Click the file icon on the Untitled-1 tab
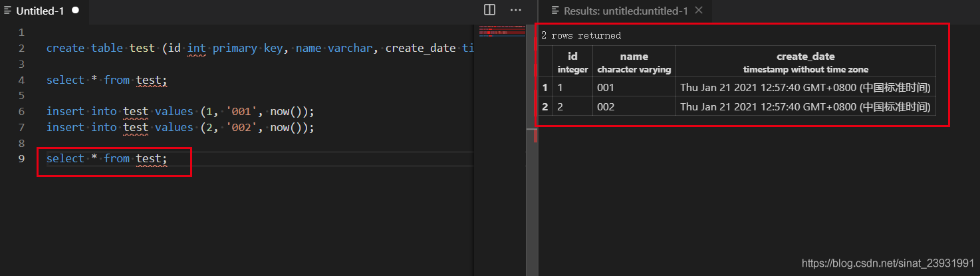The height and width of the screenshot is (276, 980). pos(8,11)
